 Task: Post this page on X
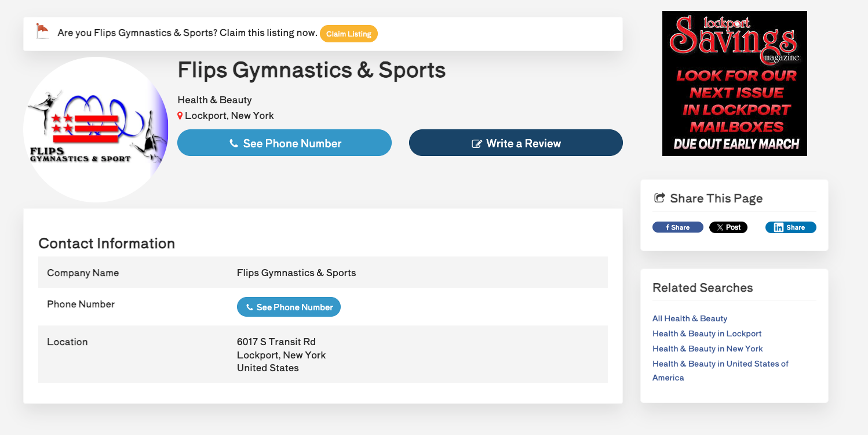(728, 227)
